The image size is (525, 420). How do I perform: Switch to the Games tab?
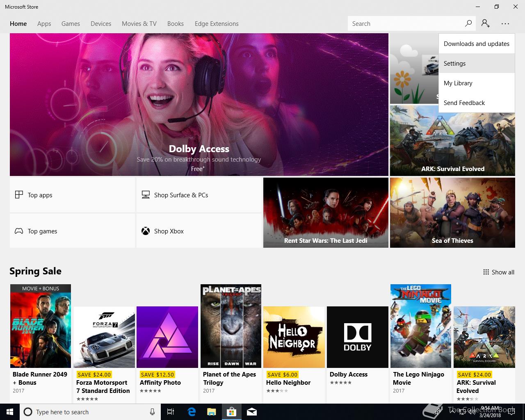(x=71, y=24)
